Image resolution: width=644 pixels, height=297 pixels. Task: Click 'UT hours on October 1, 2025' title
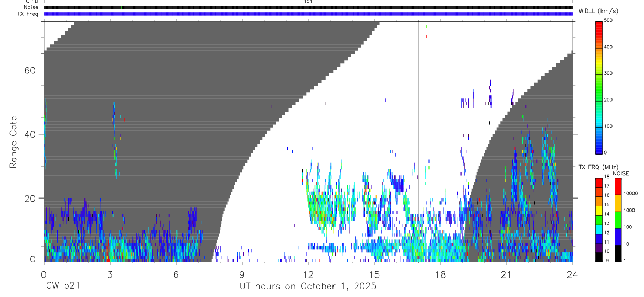click(x=308, y=287)
